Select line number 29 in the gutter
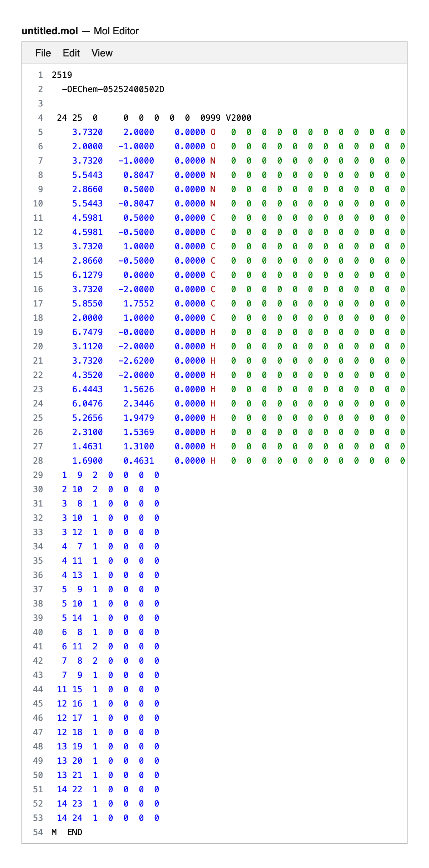 coord(38,475)
